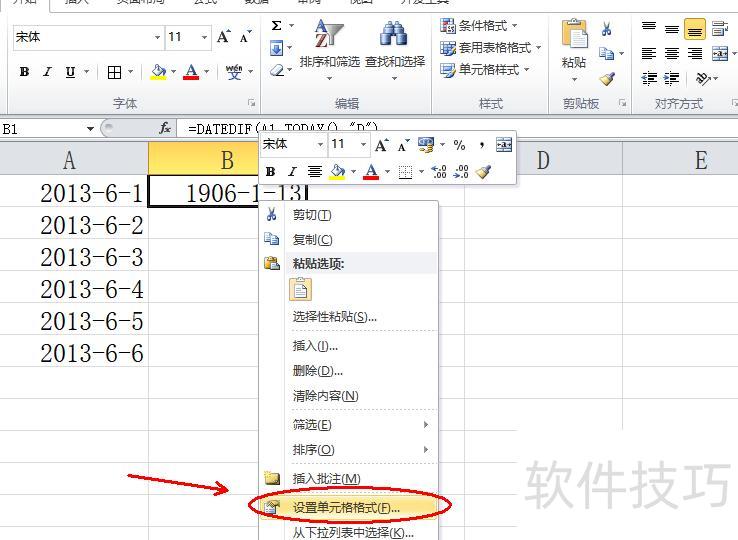
Task: Click column D header
Action: click(543, 160)
